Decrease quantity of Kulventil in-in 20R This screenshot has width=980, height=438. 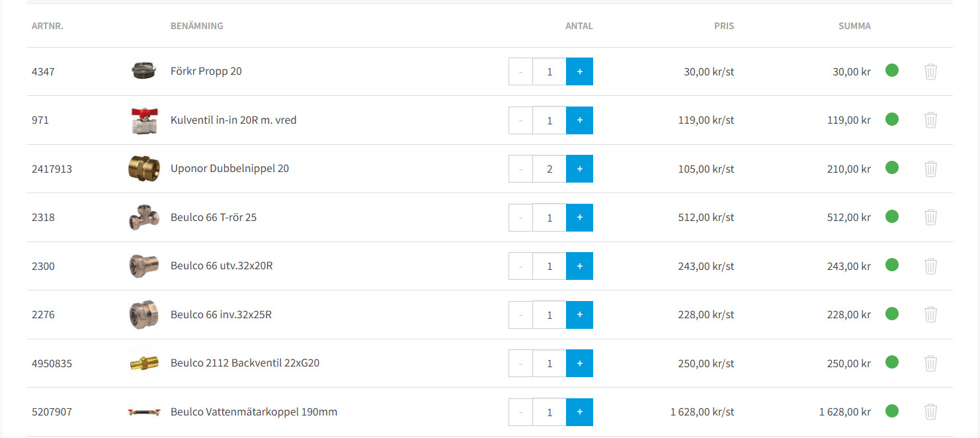520,120
